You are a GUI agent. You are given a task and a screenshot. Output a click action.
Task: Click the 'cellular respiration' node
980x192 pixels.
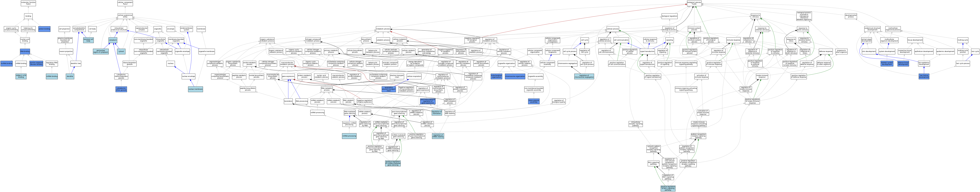click(x=414, y=76)
